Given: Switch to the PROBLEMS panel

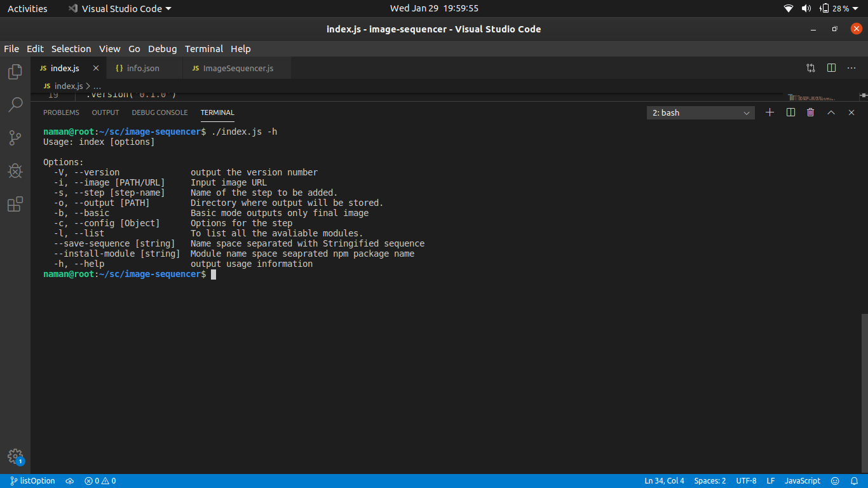Looking at the screenshot, I should (x=61, y=112).
